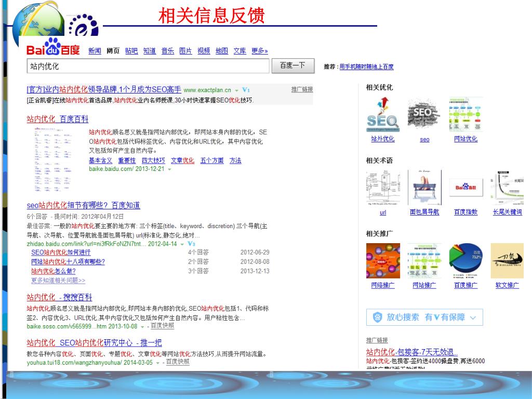Open the 站外优化 related link

coord(383,139)
